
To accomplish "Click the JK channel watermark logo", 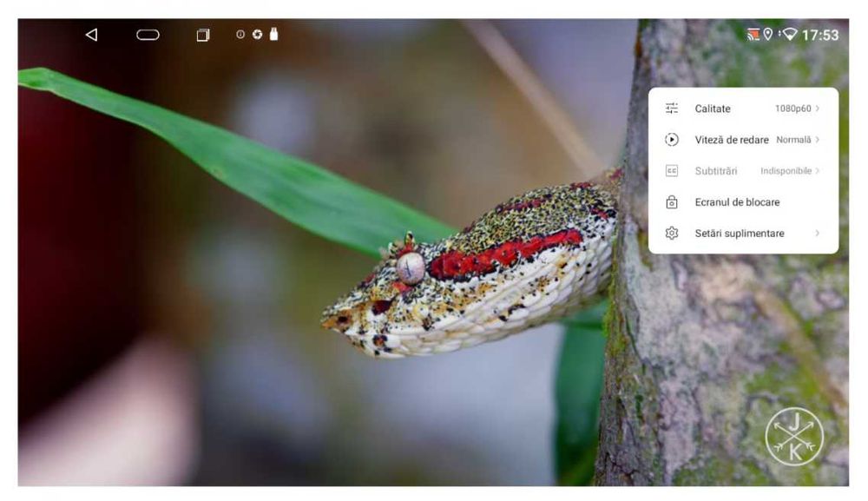I will pyautogui.click(x=794, y=437).
